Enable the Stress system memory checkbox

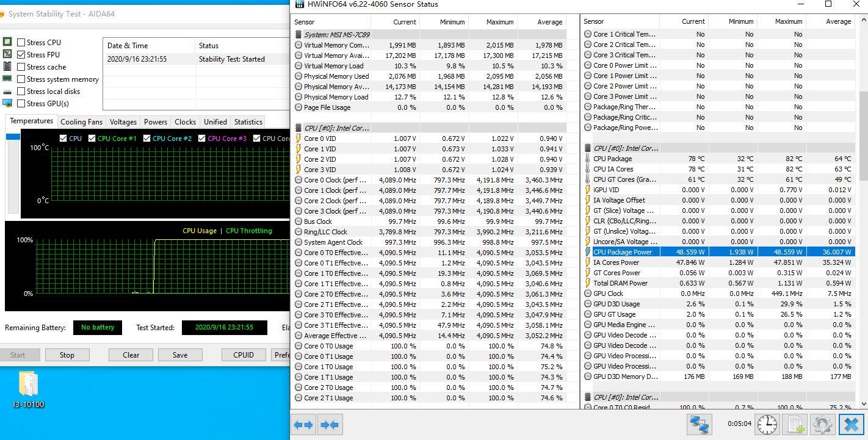coord(21,79)
